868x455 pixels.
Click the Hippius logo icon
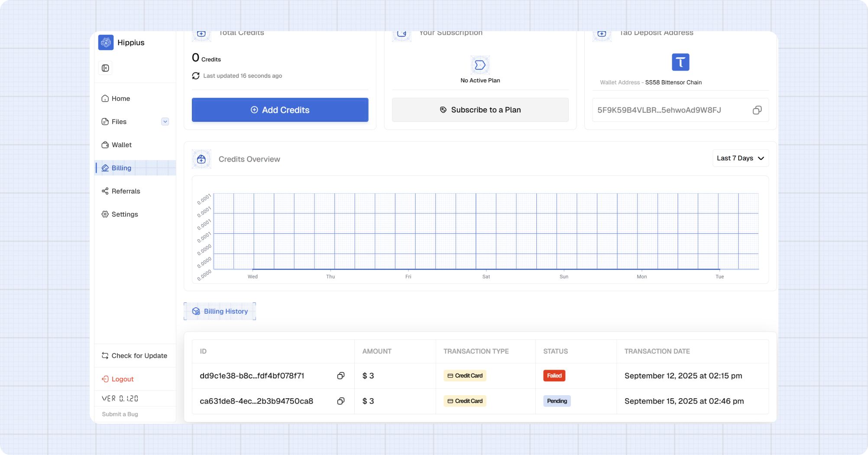(x=106, y=42)
